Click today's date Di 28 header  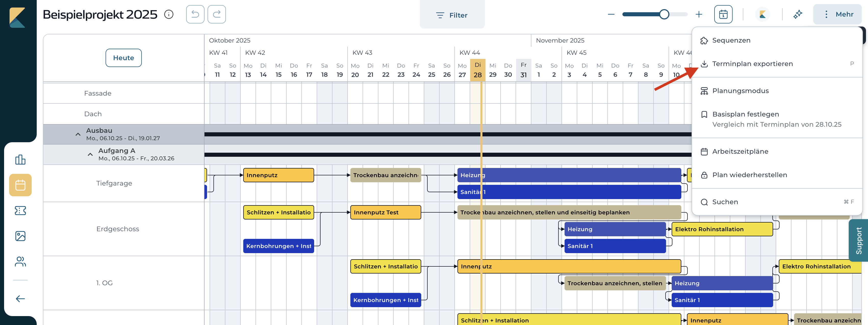coord(477,70)
